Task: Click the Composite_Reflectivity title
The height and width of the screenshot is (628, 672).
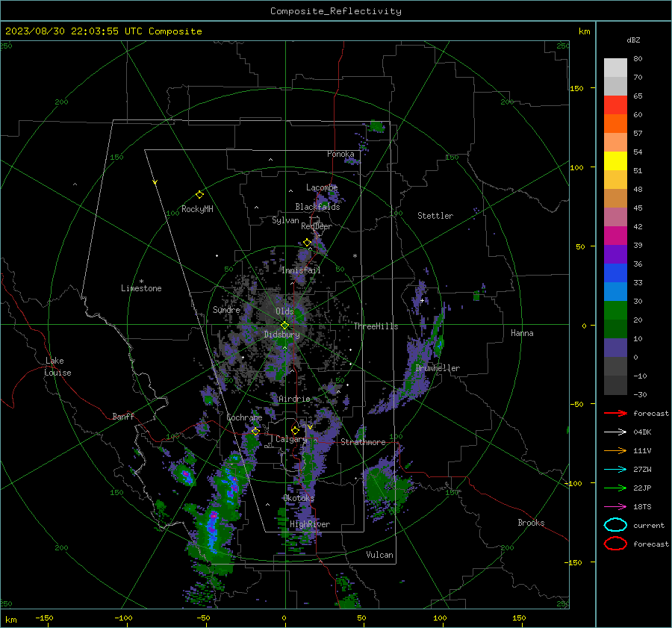Action: pos(336,11)
